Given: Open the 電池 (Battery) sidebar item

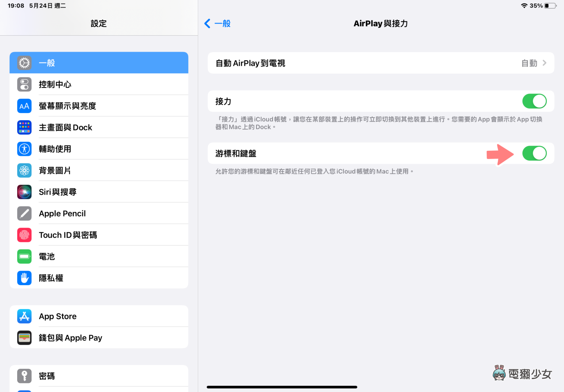Looking at the screenshot, I should click(x=99, y=257).
